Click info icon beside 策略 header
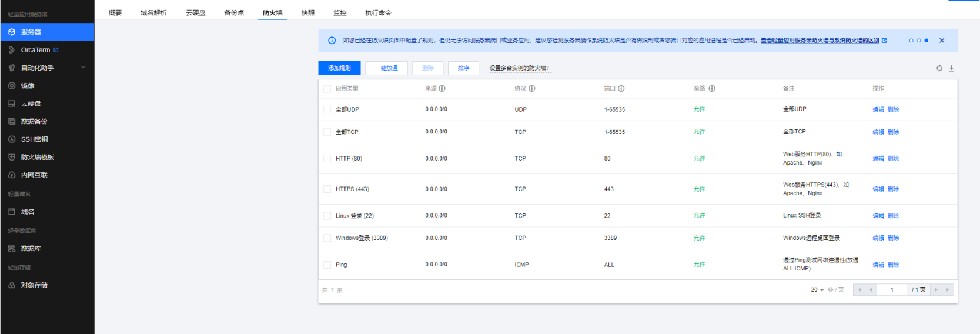The width and height of the screenshot is (980, 334). (x=711, y=88)
